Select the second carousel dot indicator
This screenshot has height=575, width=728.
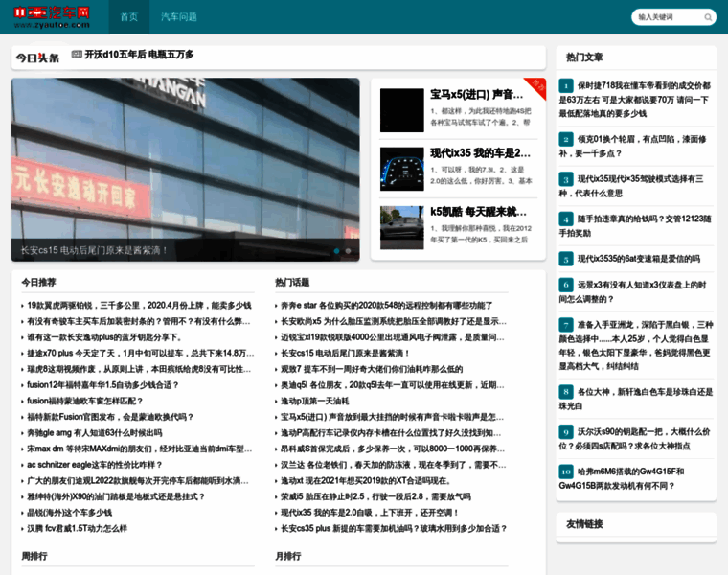click(x=348, y=251)
